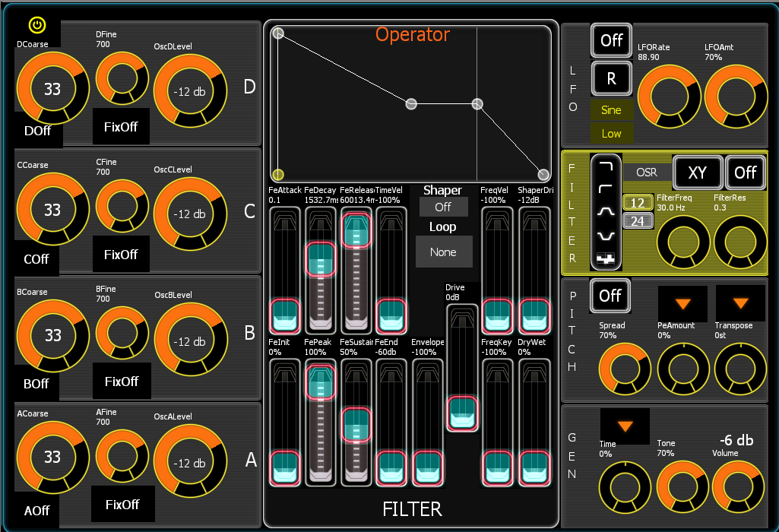This screenshot has height=532, width=779.
Task: Select the low-pass filter shape icon
Action: 606,166
